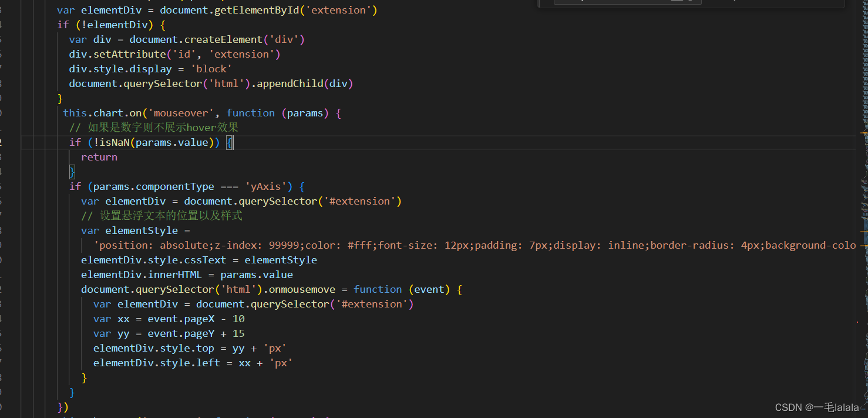The width and height of the screenshot is (868, 418).
Task: Click the number 15 after pageY
Action: [x=238, y=333]
